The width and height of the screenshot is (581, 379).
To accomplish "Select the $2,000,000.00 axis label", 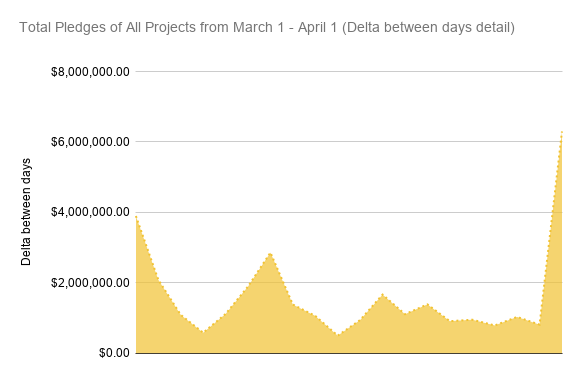I will (x=90, y=283).
